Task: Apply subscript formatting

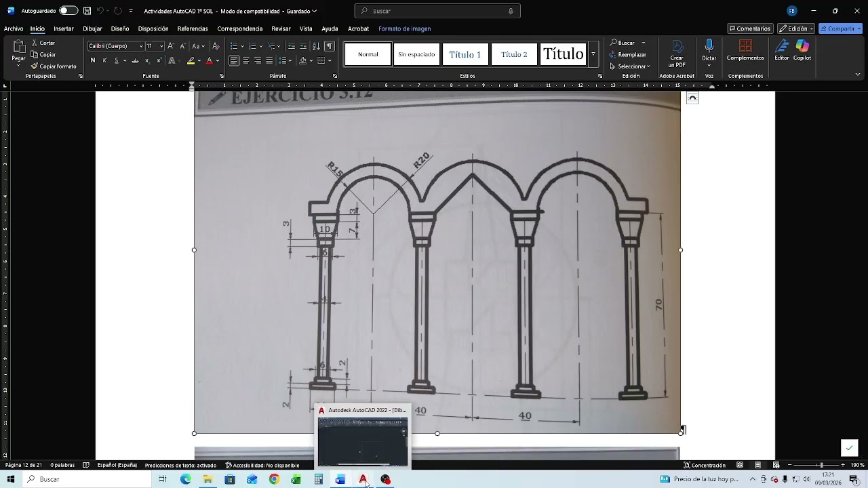Action: [147, 60]
